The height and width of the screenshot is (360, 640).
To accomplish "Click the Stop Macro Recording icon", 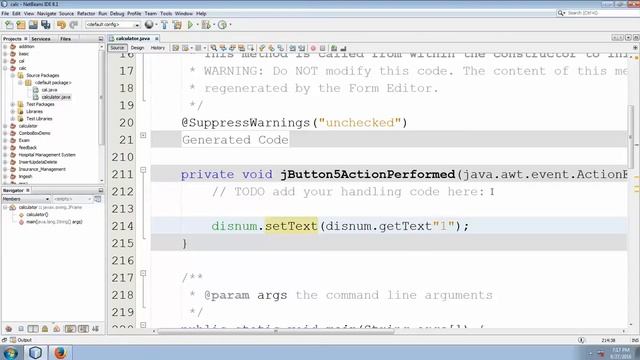I will click(x=322, y=48).
